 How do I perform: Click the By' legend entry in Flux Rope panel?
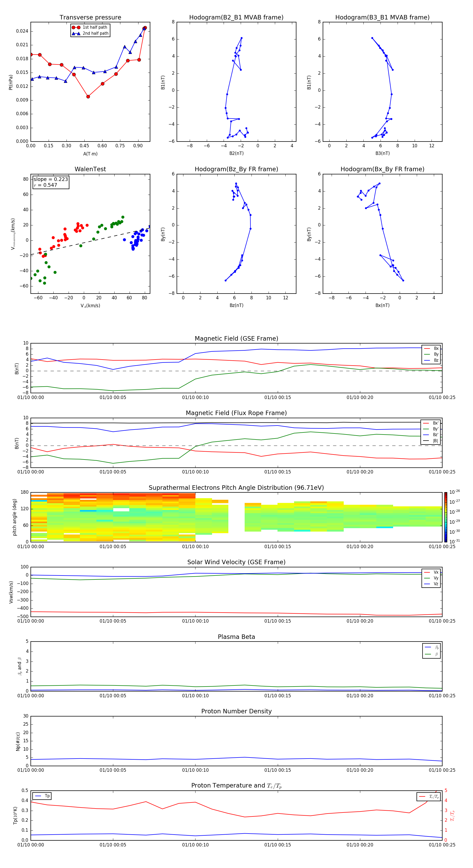pos(431,429)
